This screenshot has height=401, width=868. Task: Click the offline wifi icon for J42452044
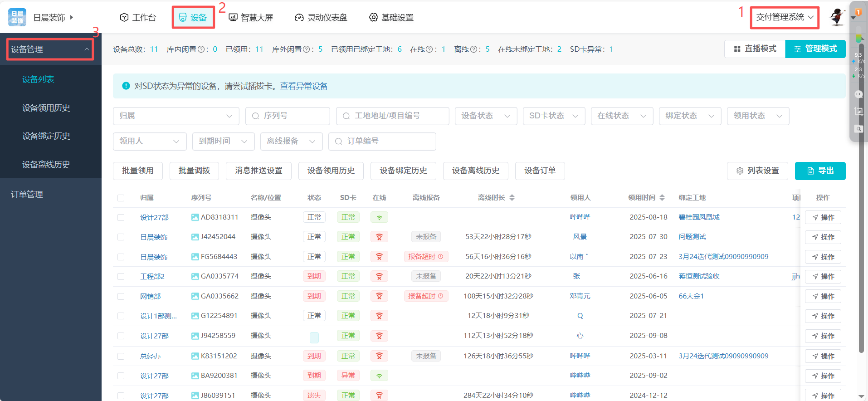click(x=379, y=237)
